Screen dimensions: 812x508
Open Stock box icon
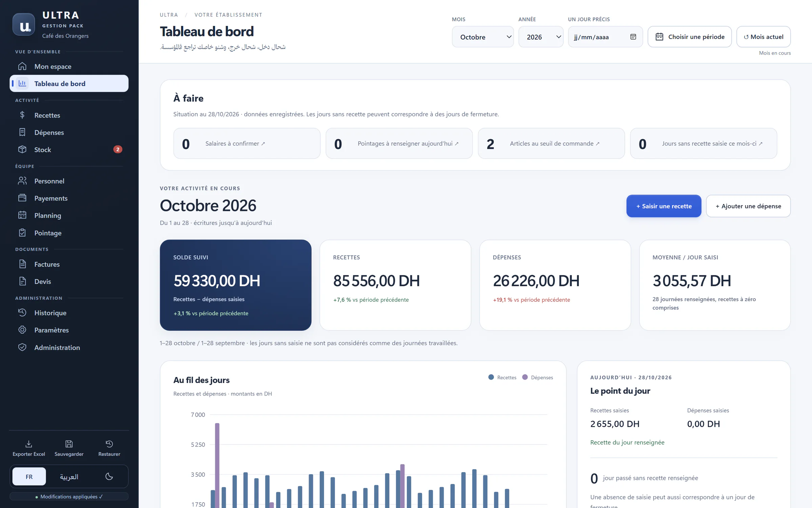(x=22, y=149)
